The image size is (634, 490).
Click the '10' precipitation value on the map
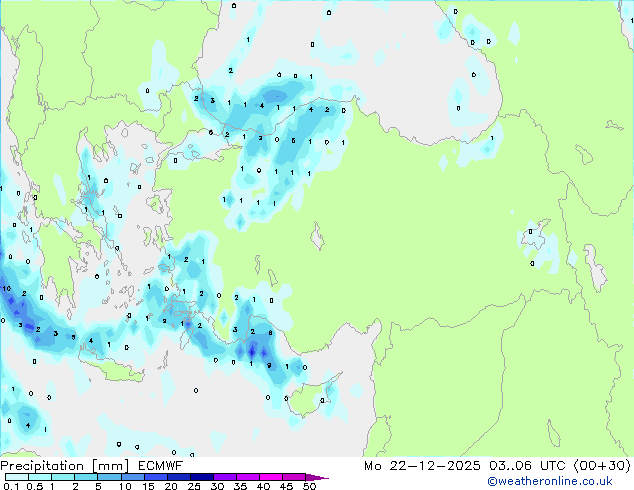6,289
